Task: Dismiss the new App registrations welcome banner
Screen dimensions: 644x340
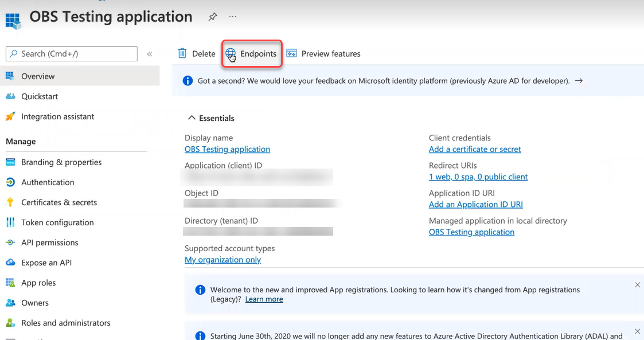Action: coord(637,285)
